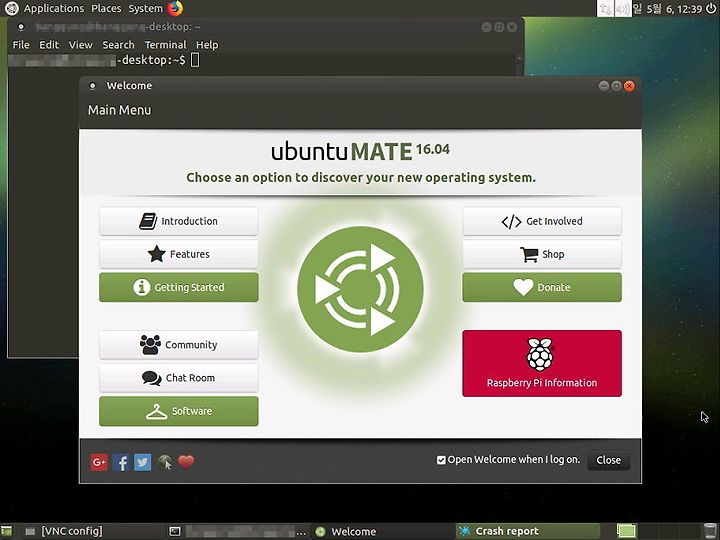Click the large Ubuntu MATE logo
The height and width of the screenshot is (540, 720).
click(360, 289)
